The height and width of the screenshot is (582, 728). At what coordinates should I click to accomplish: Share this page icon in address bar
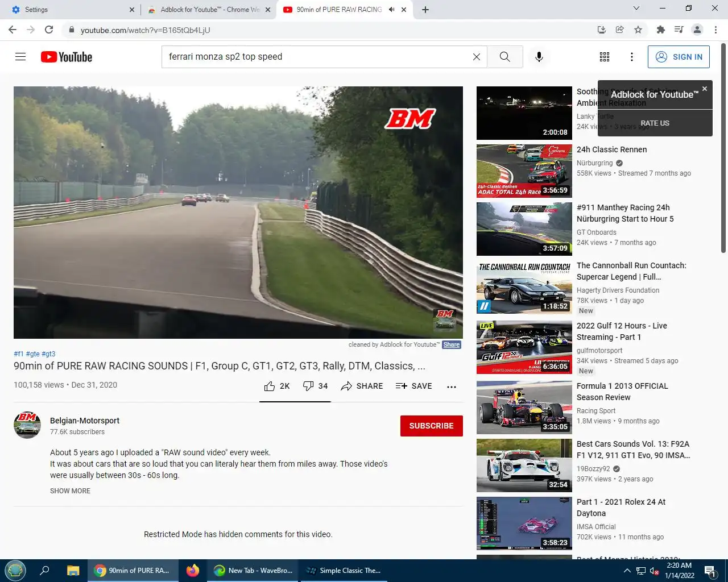[x=620, y=30]
